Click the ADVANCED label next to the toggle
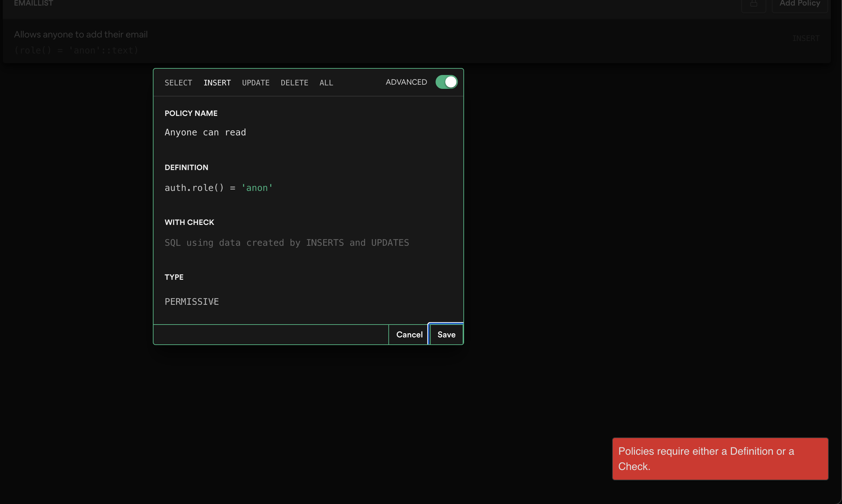The width and height of the screenshot is (842, 504). [x=406, y=82]
